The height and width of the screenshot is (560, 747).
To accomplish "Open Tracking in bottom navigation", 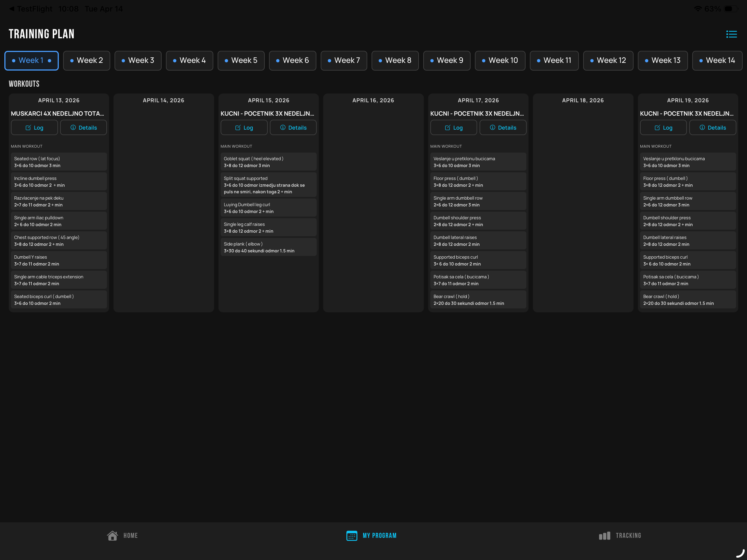I will (x=620, y=535).
